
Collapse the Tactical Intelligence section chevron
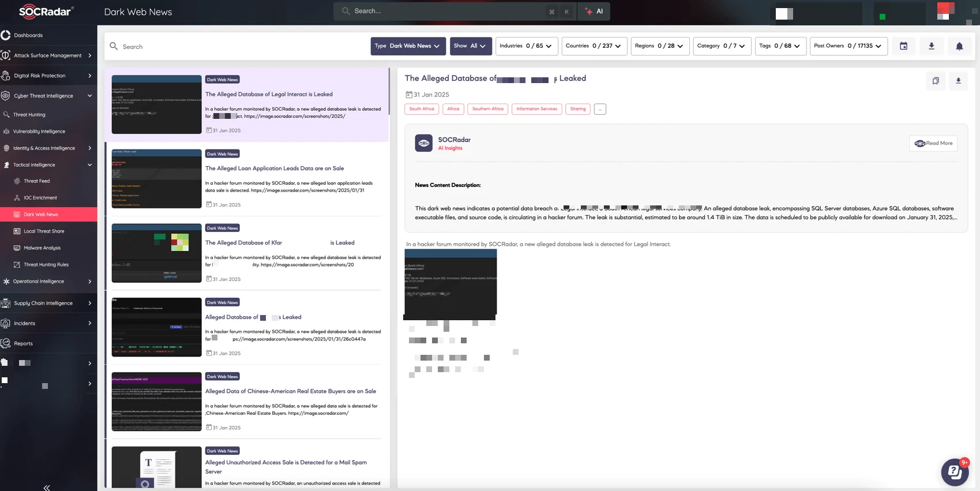click(89, 164)
